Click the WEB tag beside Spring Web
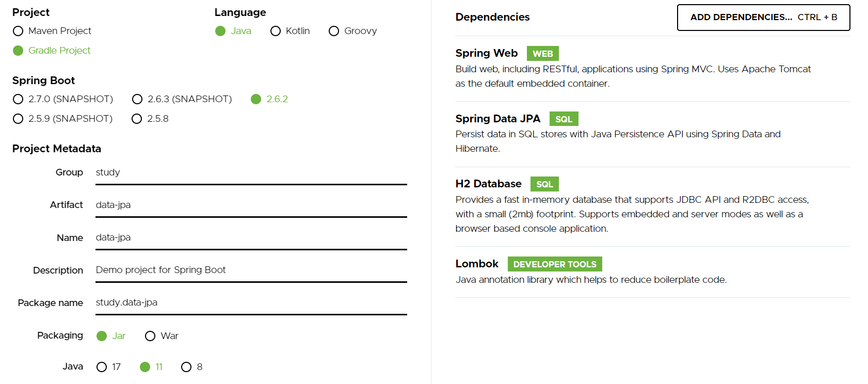The image size is (868, 384). (543, 54)
